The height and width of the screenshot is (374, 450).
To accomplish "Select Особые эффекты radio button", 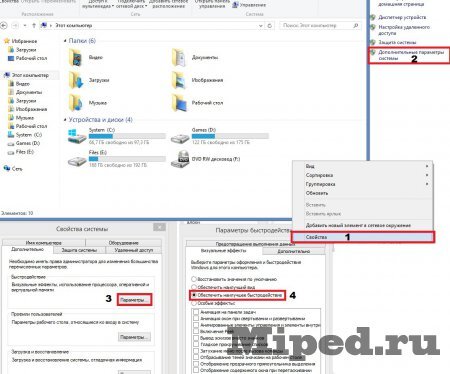I will (x=194, y=303).
